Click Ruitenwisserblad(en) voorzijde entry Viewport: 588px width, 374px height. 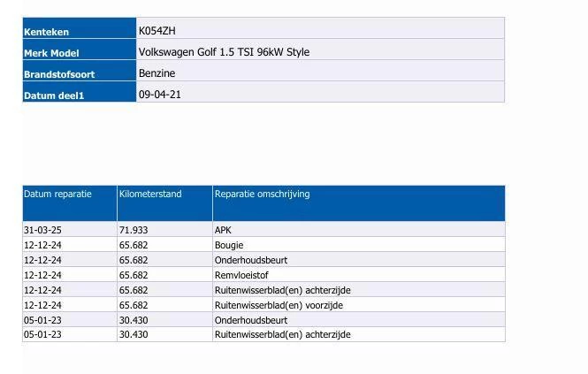(x=279, y=305)
